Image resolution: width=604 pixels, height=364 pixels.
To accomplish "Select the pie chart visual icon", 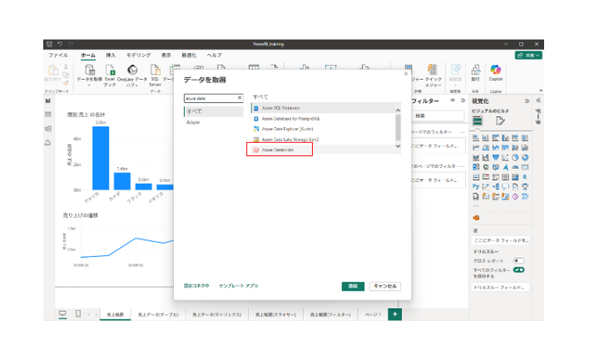I will point(515,157).
